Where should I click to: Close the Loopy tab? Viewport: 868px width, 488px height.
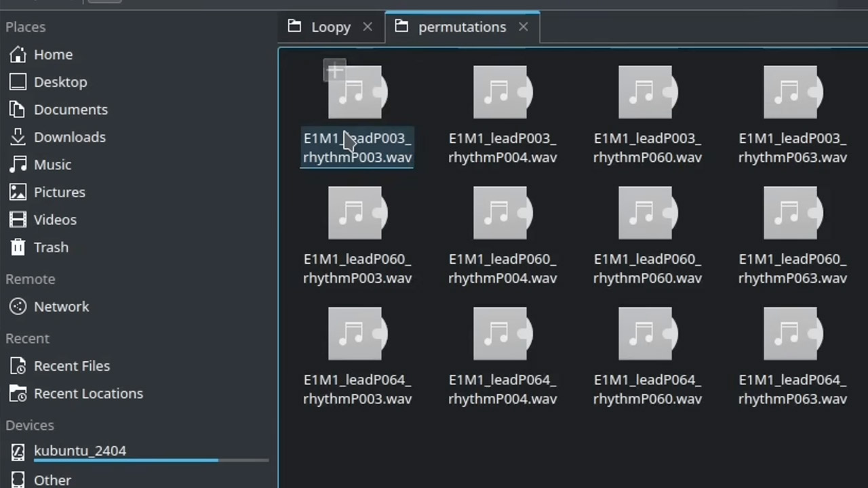coord(368,27)
